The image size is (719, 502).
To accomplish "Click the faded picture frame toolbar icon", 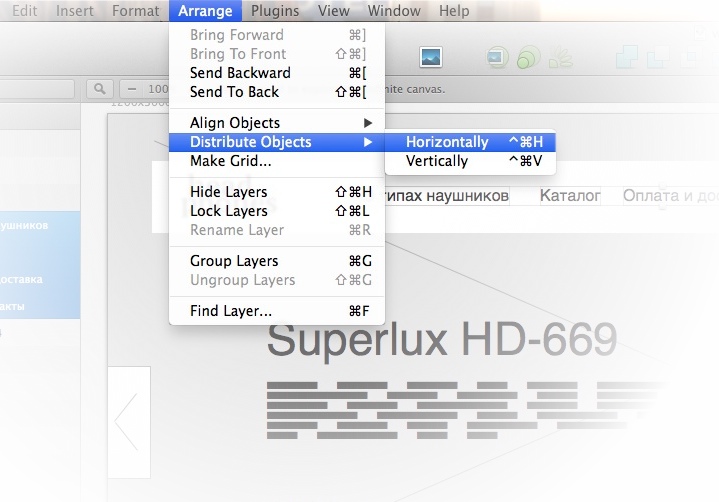I will (497, 57).
